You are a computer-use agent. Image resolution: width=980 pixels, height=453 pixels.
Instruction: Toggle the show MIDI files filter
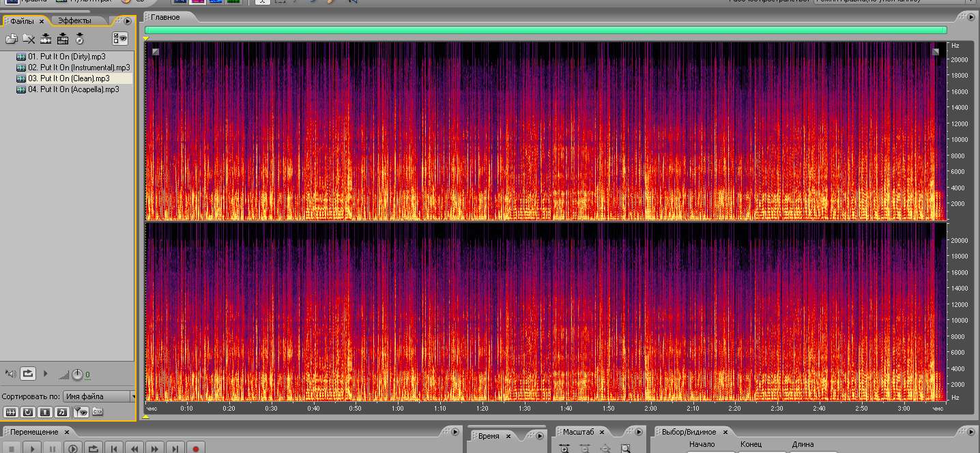62,411
